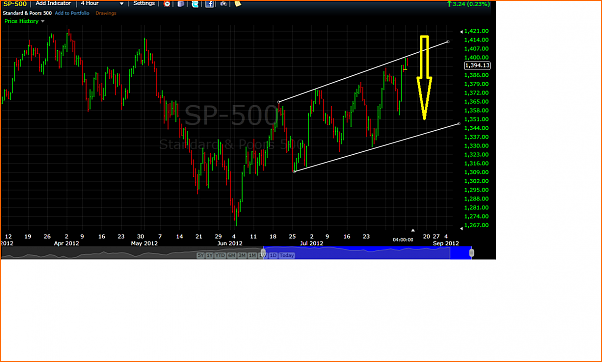Click the small triangle marker above time axis
This screenshot has height=362, width=602.
(413, 231)
